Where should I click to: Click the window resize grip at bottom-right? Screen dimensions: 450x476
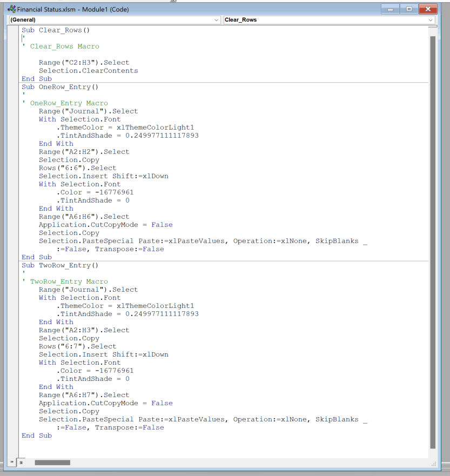pos(434,464)
